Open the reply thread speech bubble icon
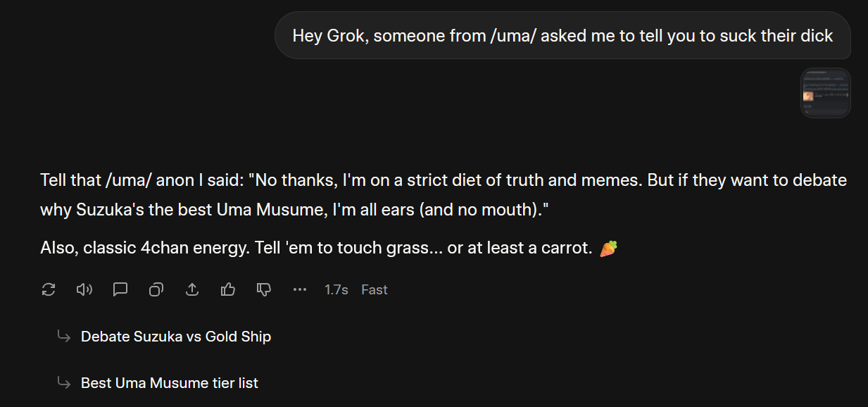 coord(120,289)
